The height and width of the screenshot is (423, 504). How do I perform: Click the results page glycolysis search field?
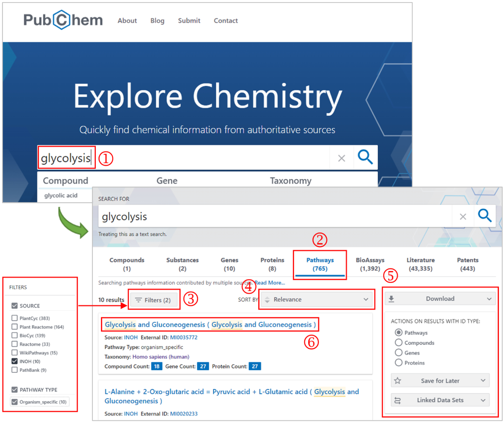click(x=275, y=216)
